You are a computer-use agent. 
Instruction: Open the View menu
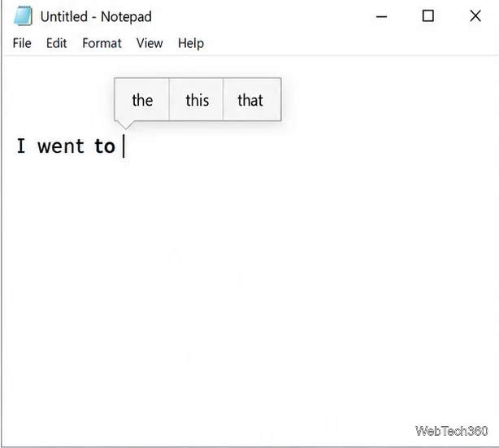[x=150, y=43]
